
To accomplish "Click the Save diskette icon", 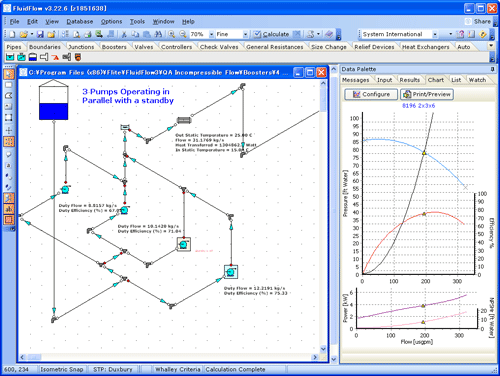I will (x=40, y=34).
